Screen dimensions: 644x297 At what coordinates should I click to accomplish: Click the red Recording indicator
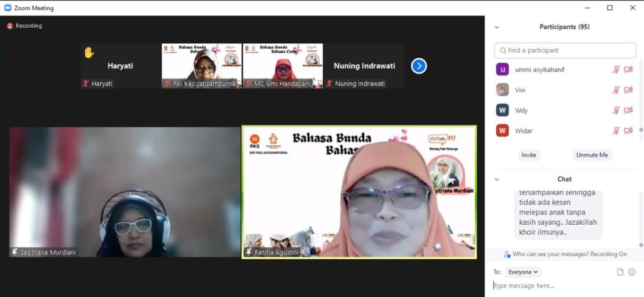coord(10,26)
